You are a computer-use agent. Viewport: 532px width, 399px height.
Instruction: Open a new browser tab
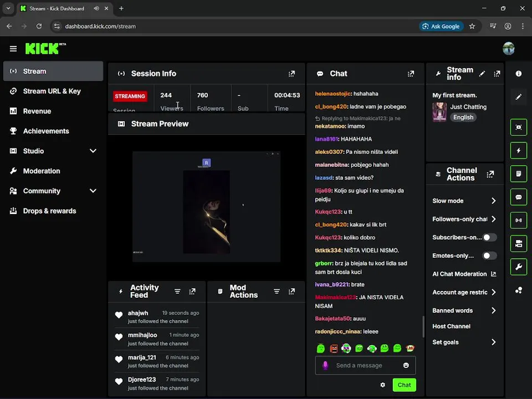(121, 8)
